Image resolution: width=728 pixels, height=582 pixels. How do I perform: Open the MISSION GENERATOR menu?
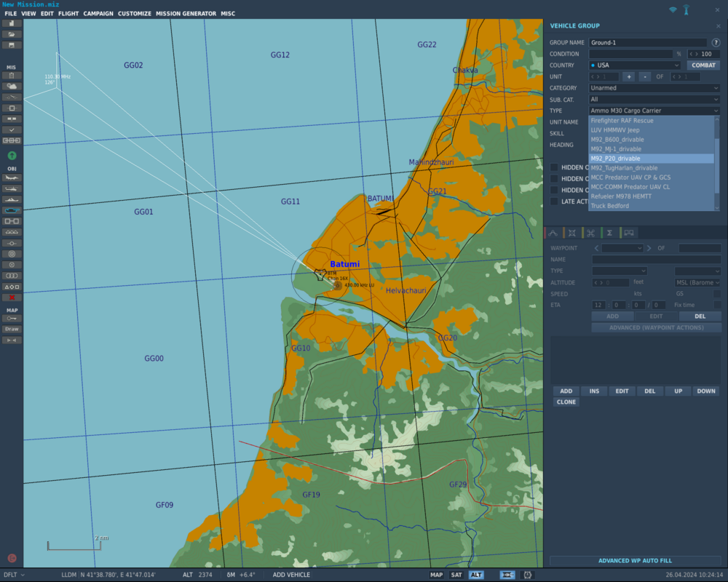click(186, 13)
